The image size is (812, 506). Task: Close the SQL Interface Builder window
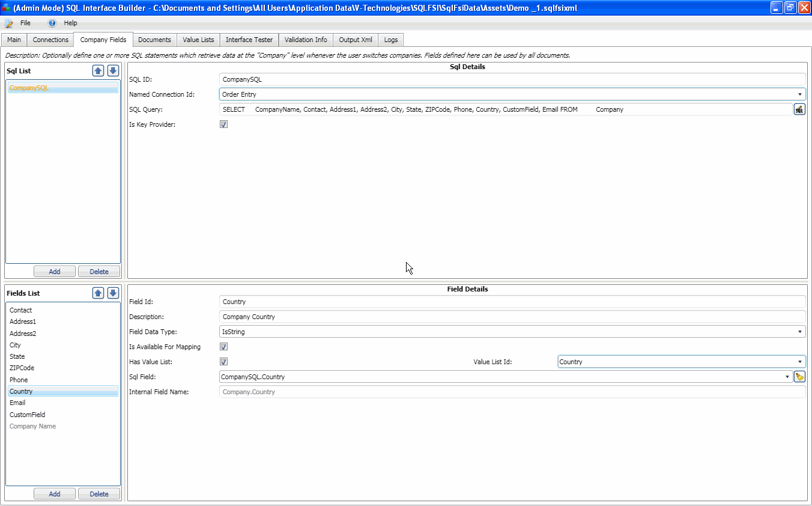pos(804,8)
